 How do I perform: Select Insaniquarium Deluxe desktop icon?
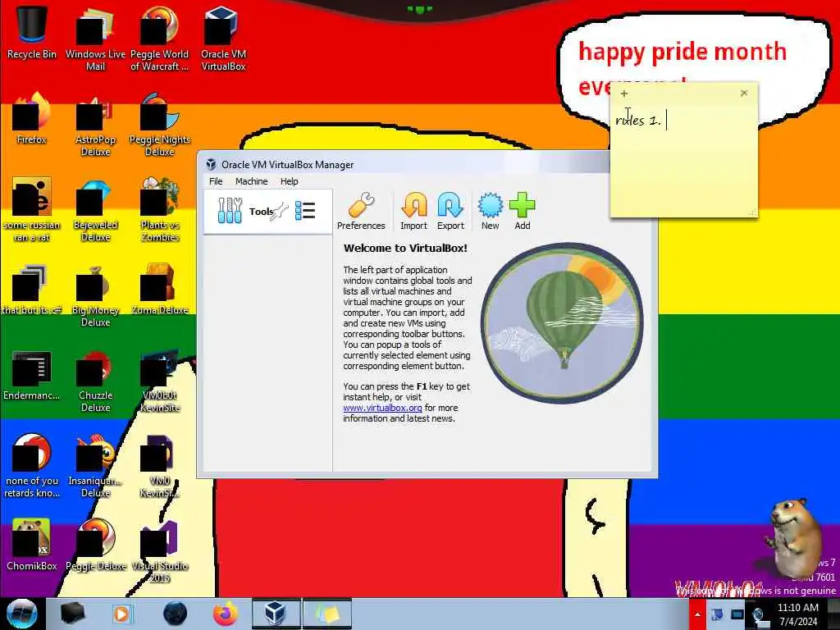click(x=95, y=466)
